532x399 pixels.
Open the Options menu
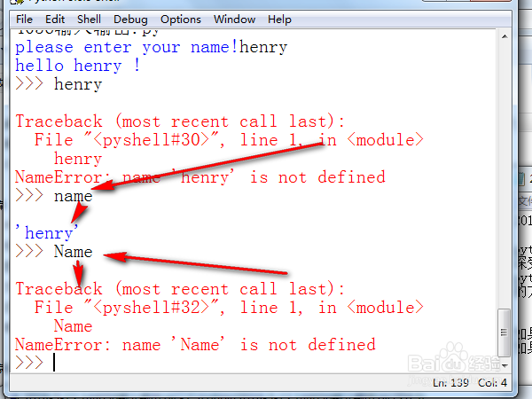point(181,20)
